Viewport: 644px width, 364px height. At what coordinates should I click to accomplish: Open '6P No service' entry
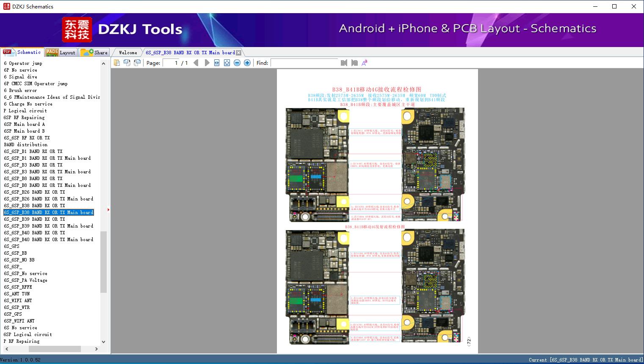pos(20,70)
